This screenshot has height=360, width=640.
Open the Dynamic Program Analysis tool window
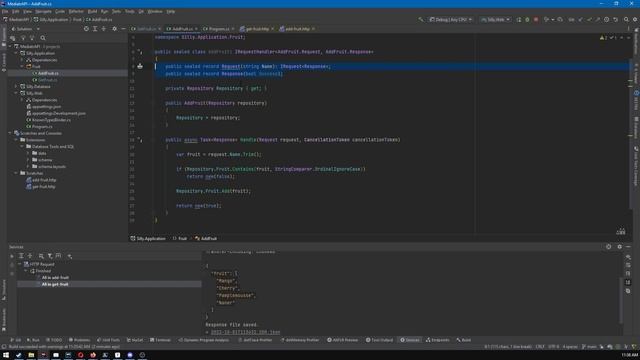204,340
